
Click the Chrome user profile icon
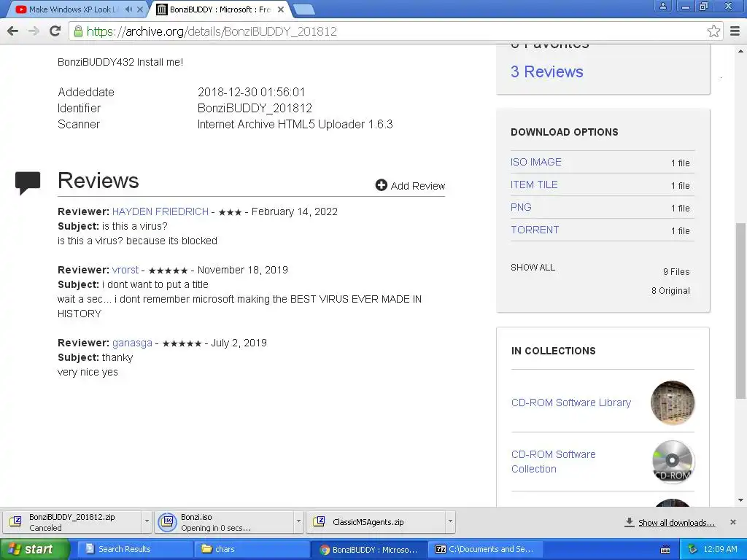coord(662,6)
